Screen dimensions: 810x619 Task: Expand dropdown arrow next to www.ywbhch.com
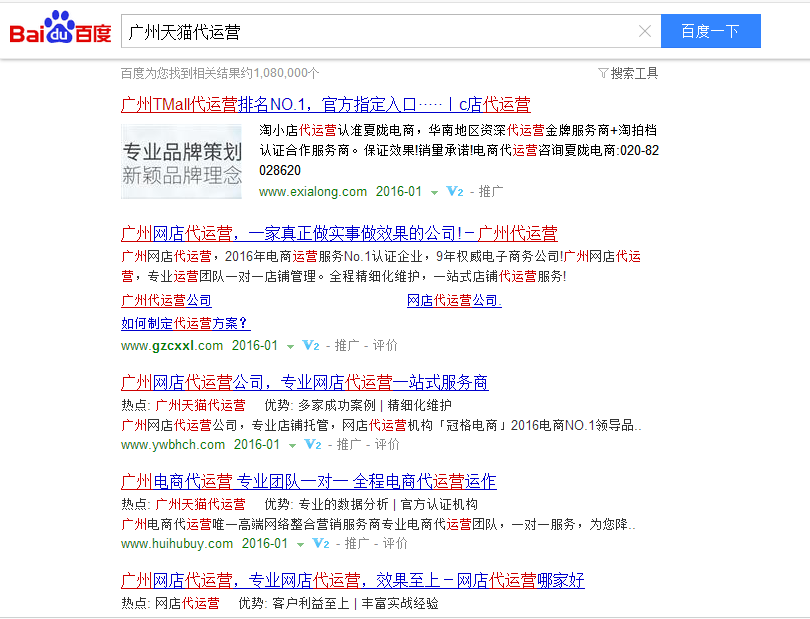tap(292, 446)
